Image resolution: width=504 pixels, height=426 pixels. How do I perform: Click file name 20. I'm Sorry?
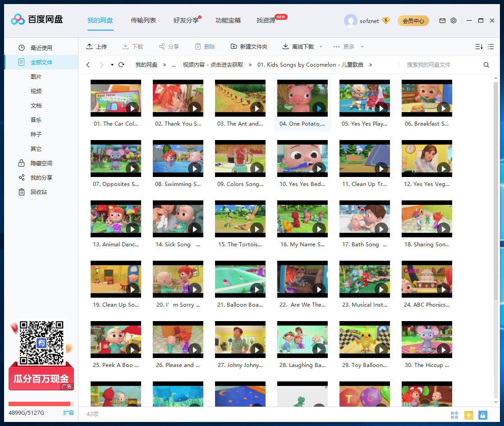pyautogui.click(x=178, y=305)
